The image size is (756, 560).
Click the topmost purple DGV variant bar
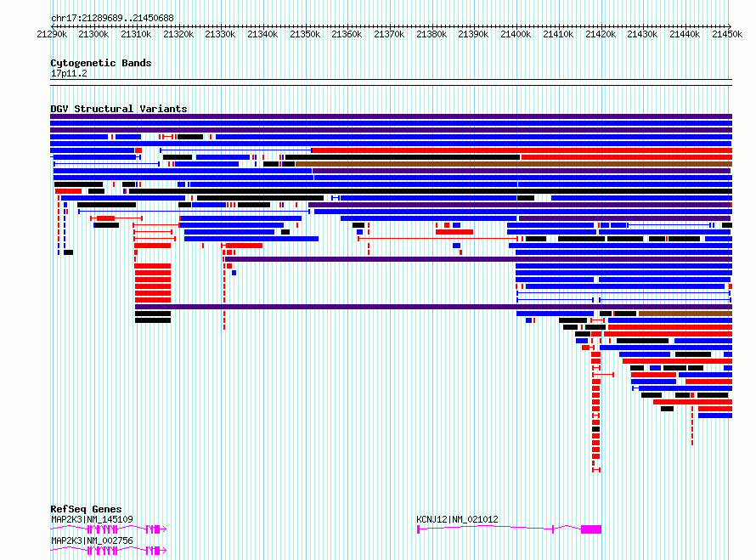click(x=391, y=116)
